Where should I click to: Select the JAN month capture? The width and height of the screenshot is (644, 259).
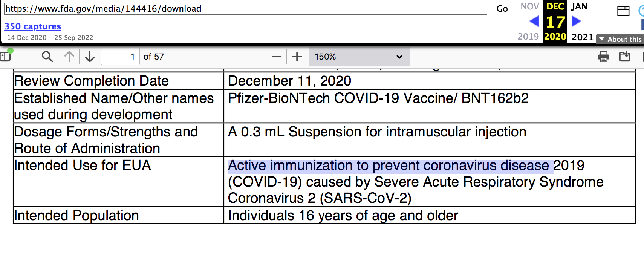(x=579, y=6)
